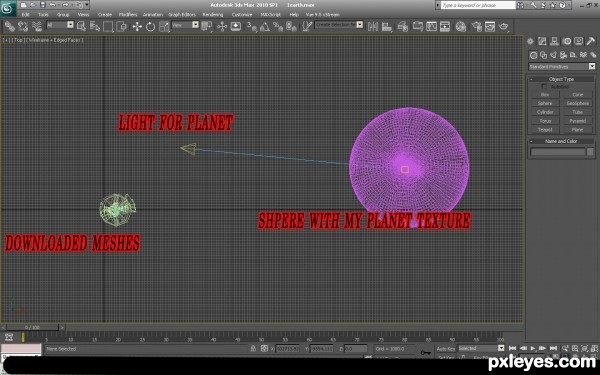Select the Lights category in the Create panel
Screen dimensions: 600x375
[x=553, y=55]
